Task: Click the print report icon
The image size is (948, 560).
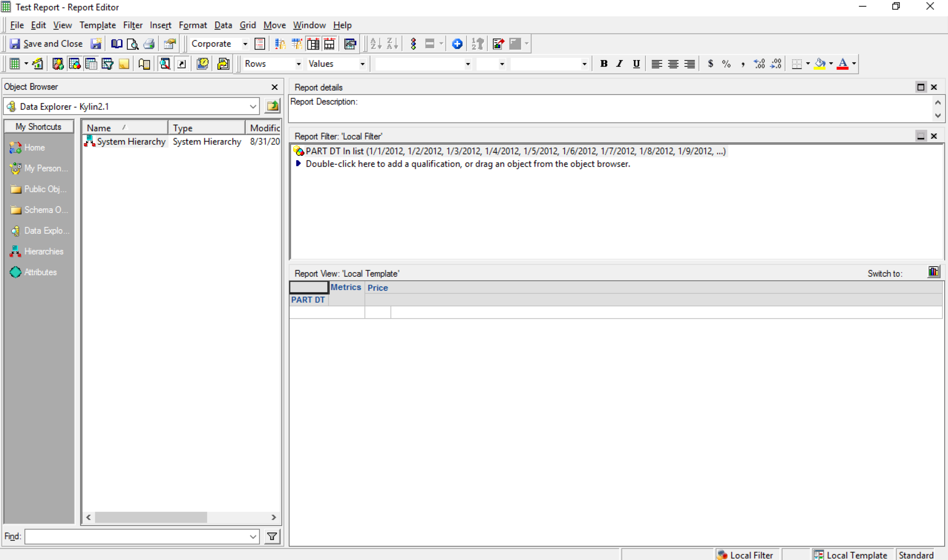Action: (149, 44)
